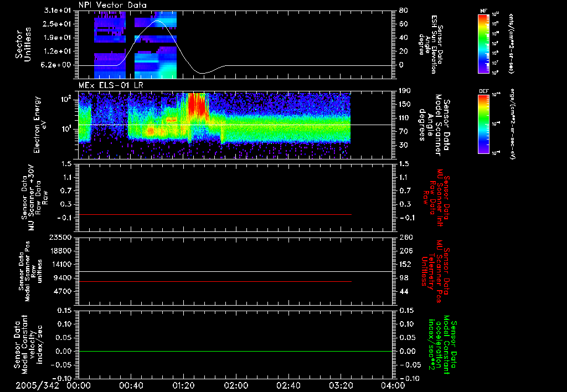
Task: Click the "00:40" time tick label
Action: click(x=131, y=385)
